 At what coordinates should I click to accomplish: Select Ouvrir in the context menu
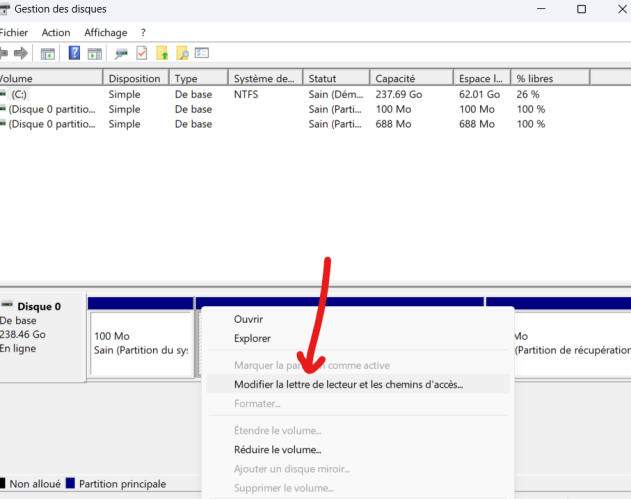(248, 319)
